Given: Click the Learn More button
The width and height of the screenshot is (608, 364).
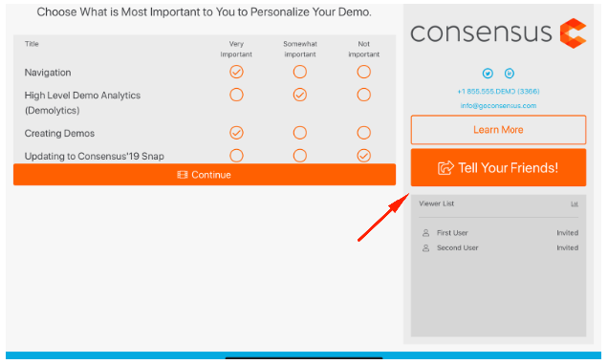Looking at the screenshot, I should point(498,130).
